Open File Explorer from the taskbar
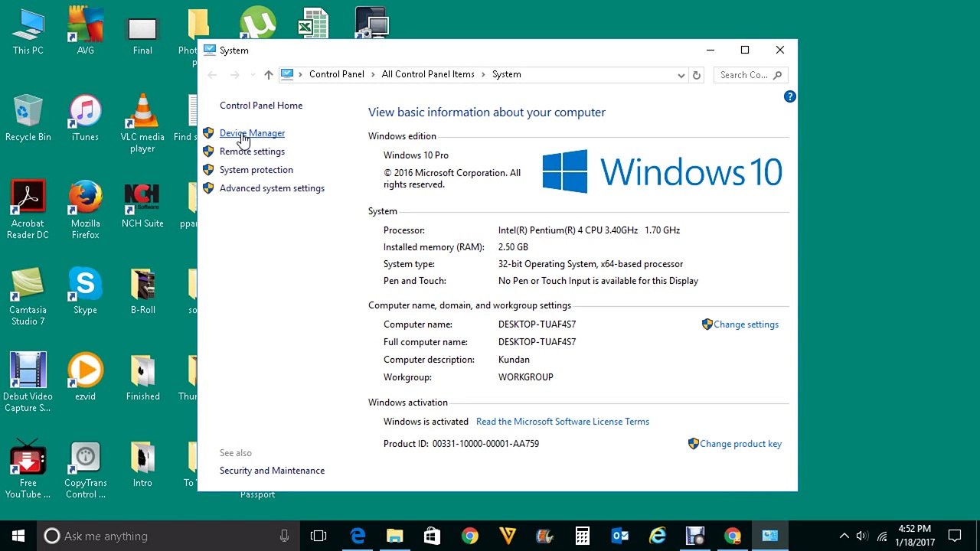This screenshot has width=980, height=551. (x=395, y=536)
